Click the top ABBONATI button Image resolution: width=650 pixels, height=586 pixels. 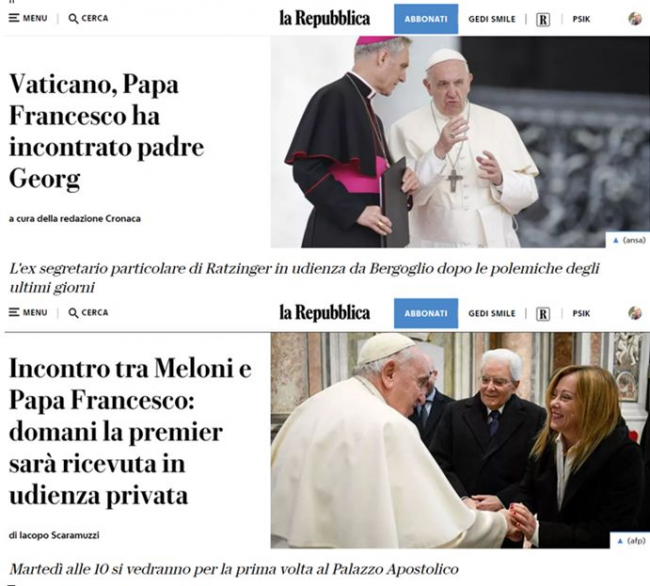click(426, 19)
